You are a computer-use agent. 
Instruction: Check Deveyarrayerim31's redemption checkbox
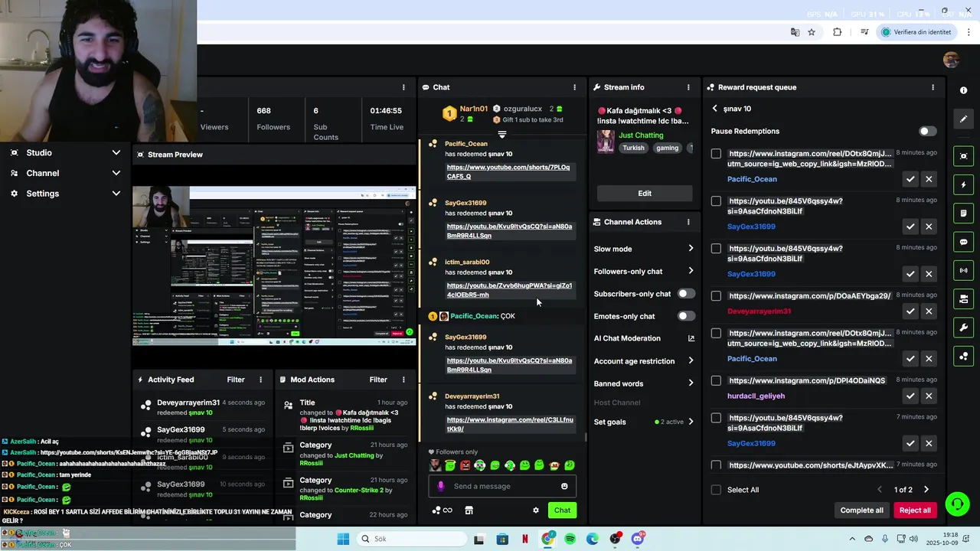(x=716, y=295)
